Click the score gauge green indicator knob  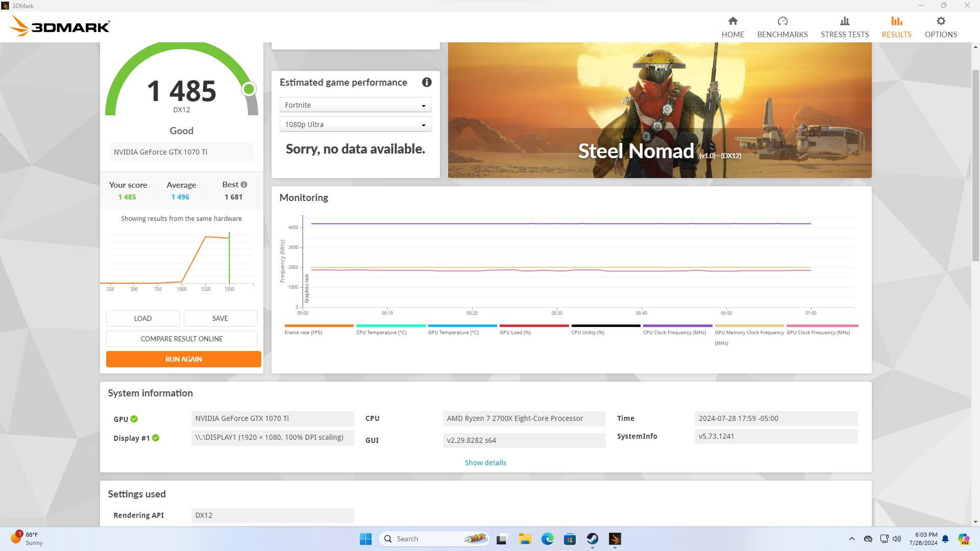click(249, 89)
